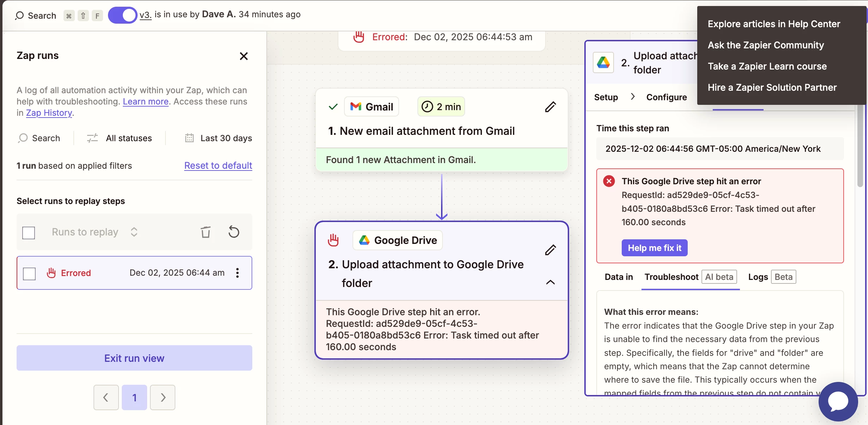Click pencil edit icon on Google Drive step
This screenshot has width=868, height=425.
click(x=550, y=250)
